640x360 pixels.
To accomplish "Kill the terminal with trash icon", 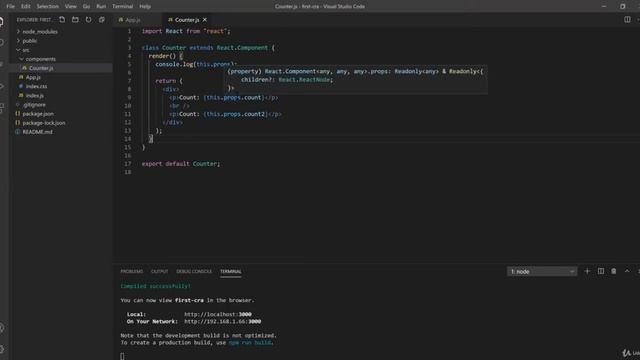I will click(613, 271).
